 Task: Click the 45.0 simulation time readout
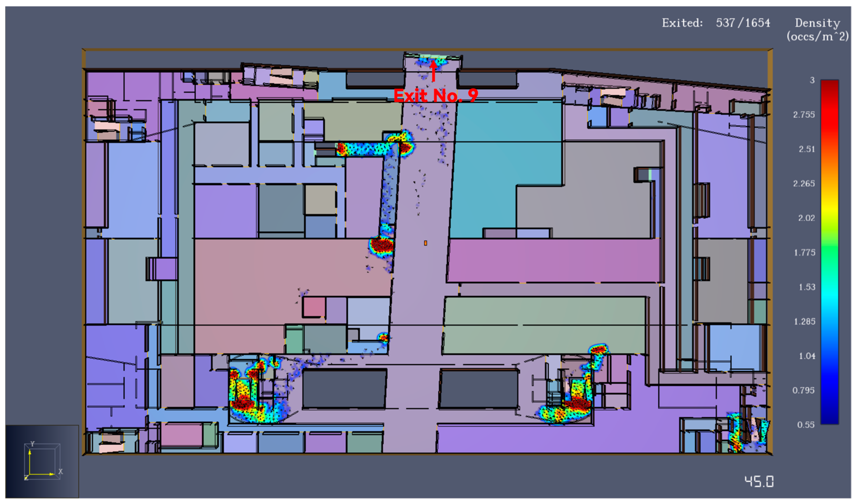(x=759, y=482)
